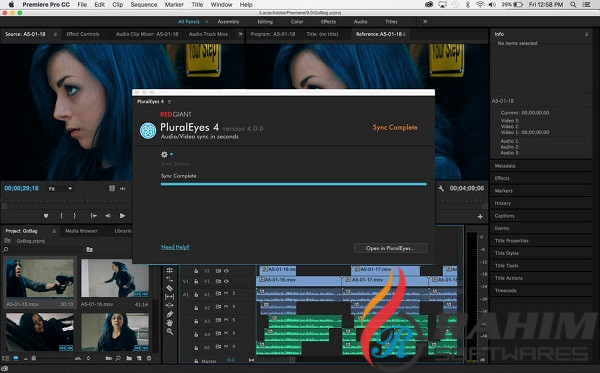Select the Slip tool in the toolbox
Image resolution: width=600 pixels, height=373 pixels.
[170, 296]
